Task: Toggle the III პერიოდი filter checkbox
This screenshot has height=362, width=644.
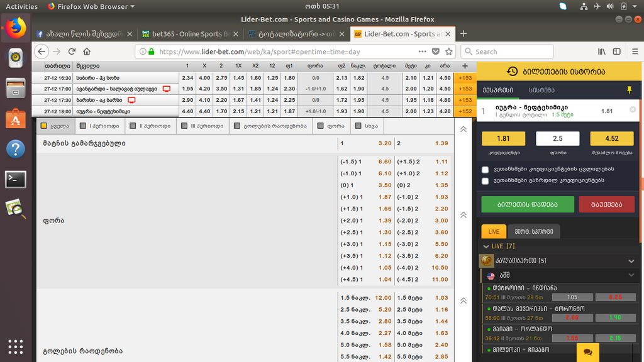Action: tap(184, 126)
